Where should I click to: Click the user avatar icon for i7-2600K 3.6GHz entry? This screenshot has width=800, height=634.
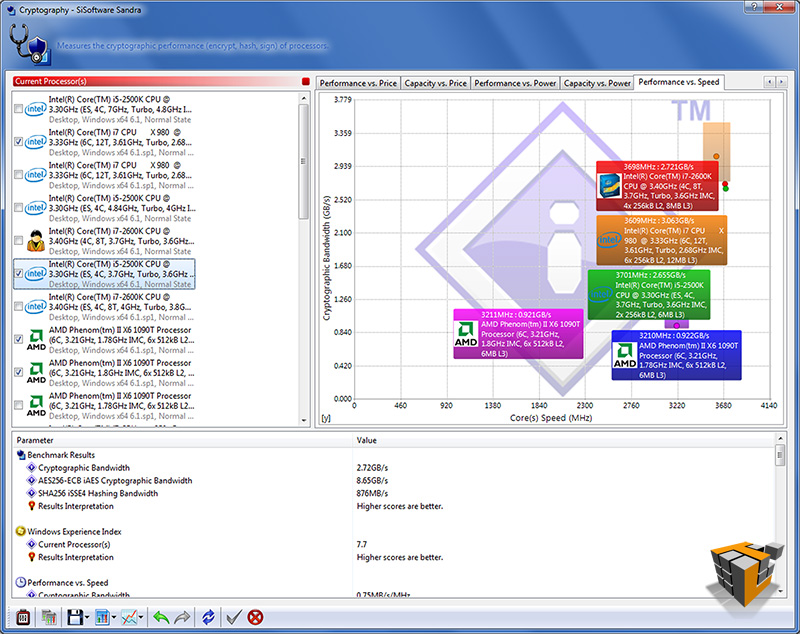(36, 241)
